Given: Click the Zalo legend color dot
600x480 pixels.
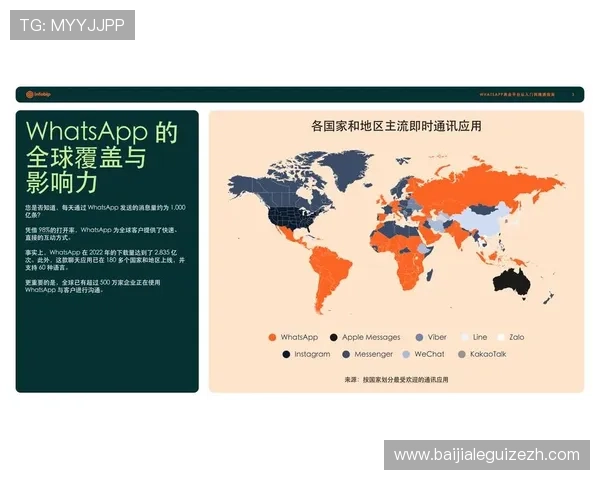Looking at the screenshot, I should [501, 337].
